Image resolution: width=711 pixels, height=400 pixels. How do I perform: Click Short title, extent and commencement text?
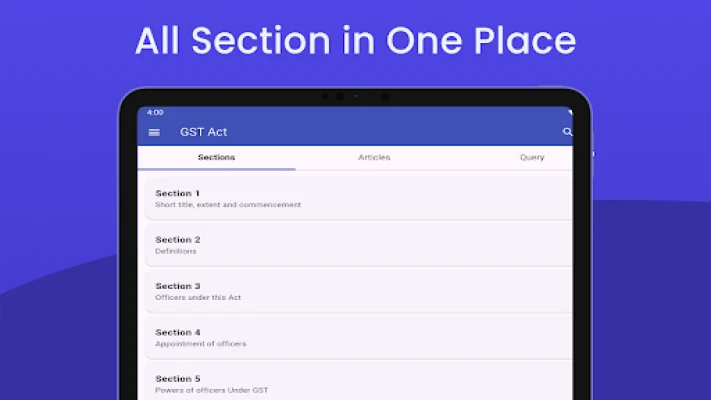(x=228, y=205)
